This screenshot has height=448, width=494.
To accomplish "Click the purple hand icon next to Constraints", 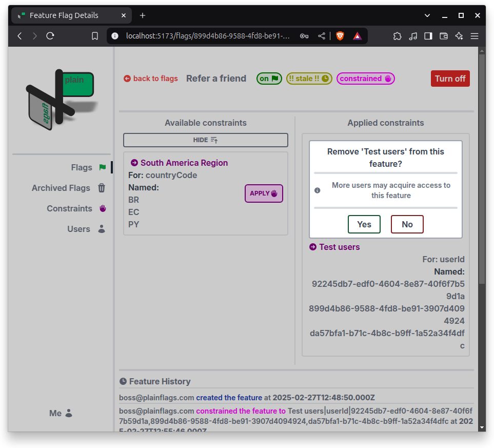I will [102, 208].
